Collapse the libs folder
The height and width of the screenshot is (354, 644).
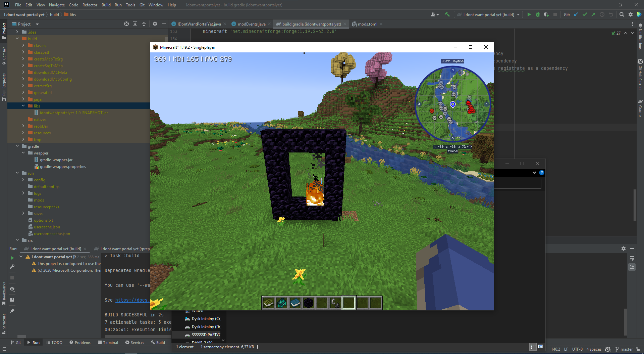[23, 106]
